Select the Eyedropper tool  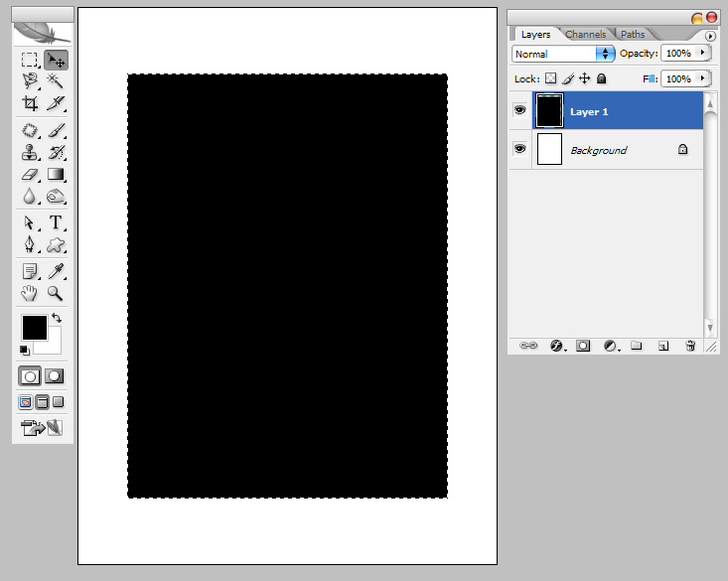(x=56, y=272)
